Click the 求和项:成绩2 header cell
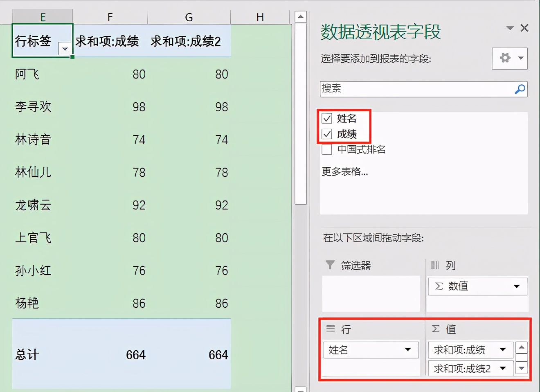Viewport: 540px width, 392px height. click(x=189, y=41)
